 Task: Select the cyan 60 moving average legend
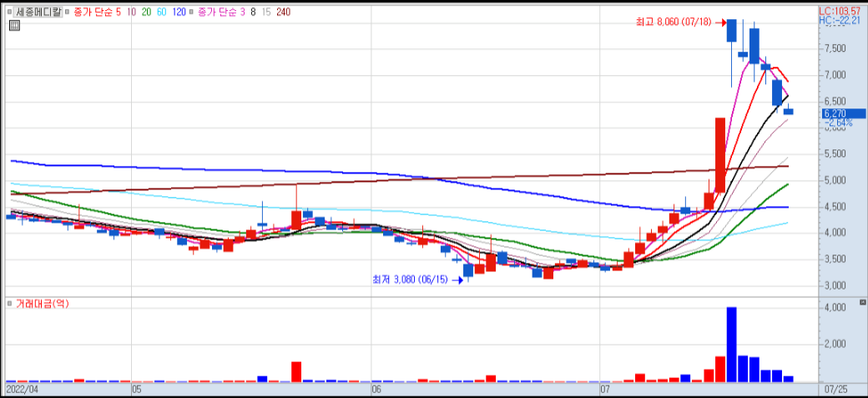(x=163, y=12)
